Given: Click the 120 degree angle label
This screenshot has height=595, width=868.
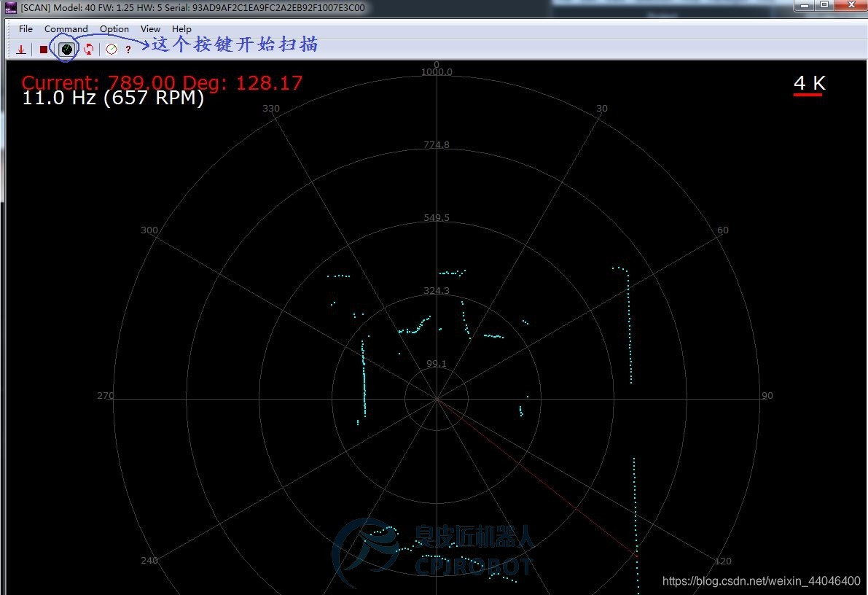Looking at the screenshot, I should click(723, 561).
